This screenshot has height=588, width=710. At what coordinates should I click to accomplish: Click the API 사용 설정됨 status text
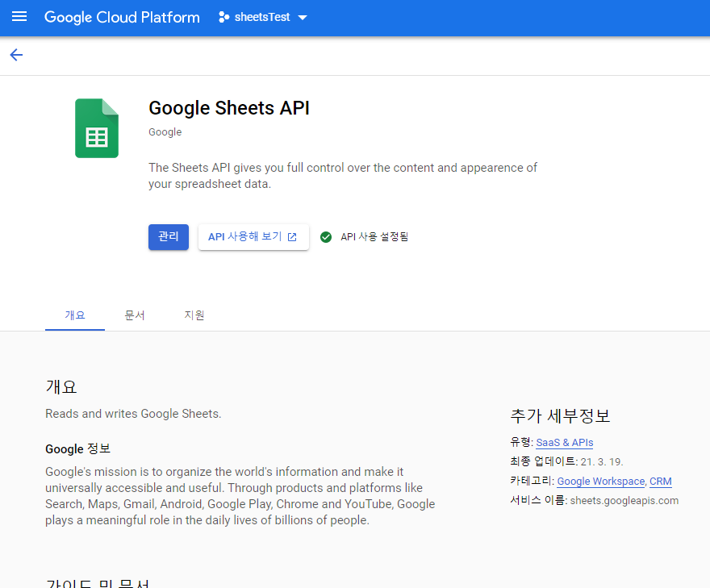[374, 237]
